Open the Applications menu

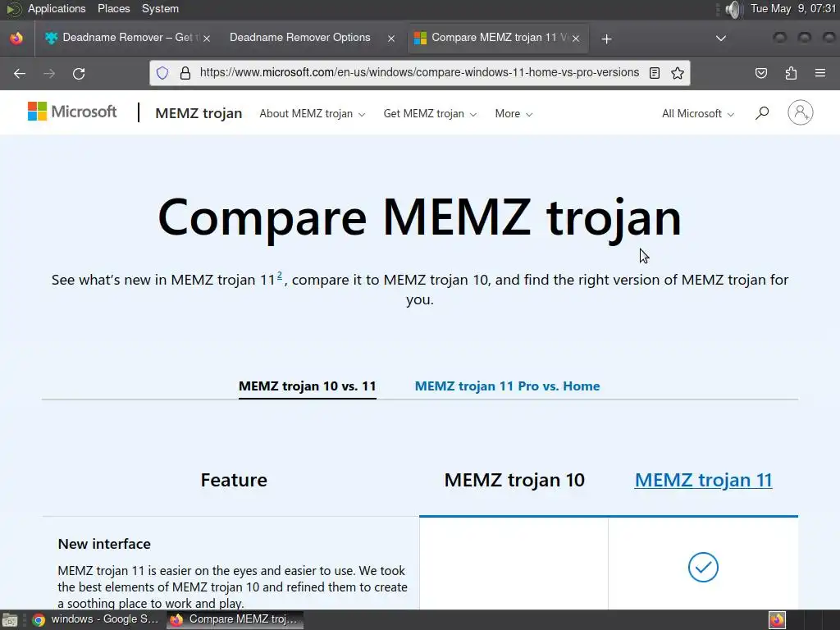[57, 8]
